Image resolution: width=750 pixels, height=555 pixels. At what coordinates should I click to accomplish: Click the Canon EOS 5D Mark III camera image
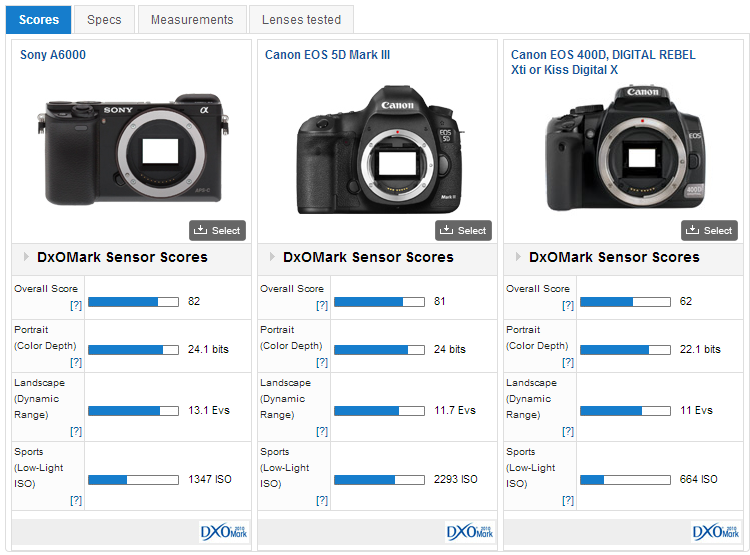376,150
